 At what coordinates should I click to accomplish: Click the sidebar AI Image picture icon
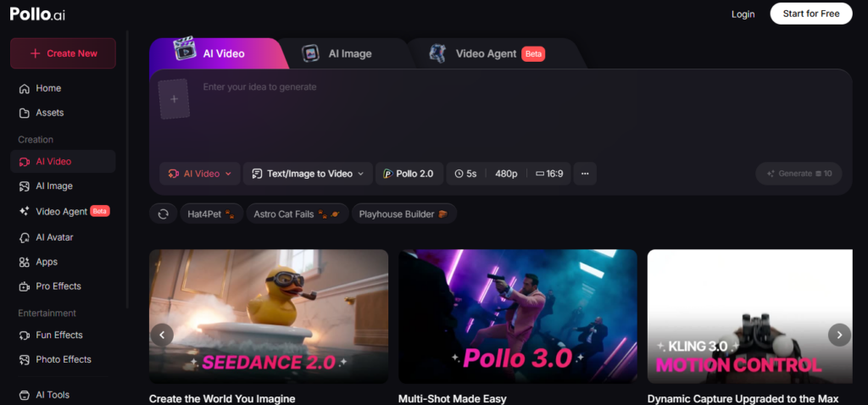click(24, 186)
